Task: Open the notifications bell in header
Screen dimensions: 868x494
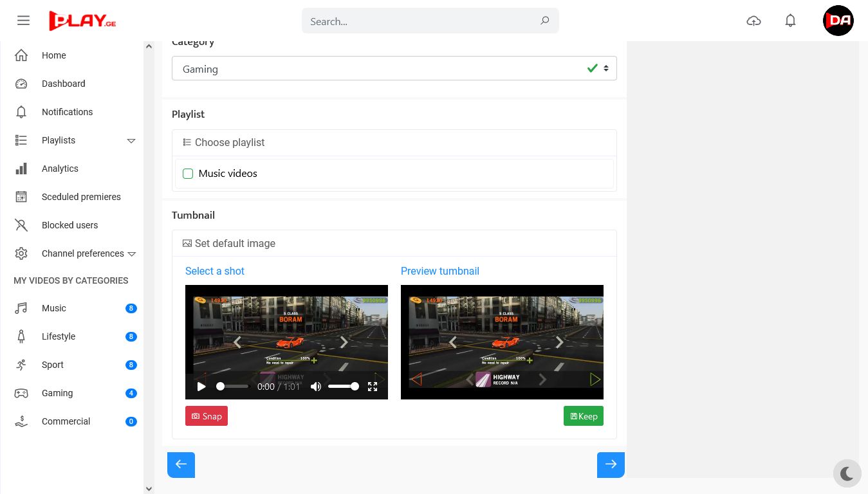Action: (x=791, y=21)
